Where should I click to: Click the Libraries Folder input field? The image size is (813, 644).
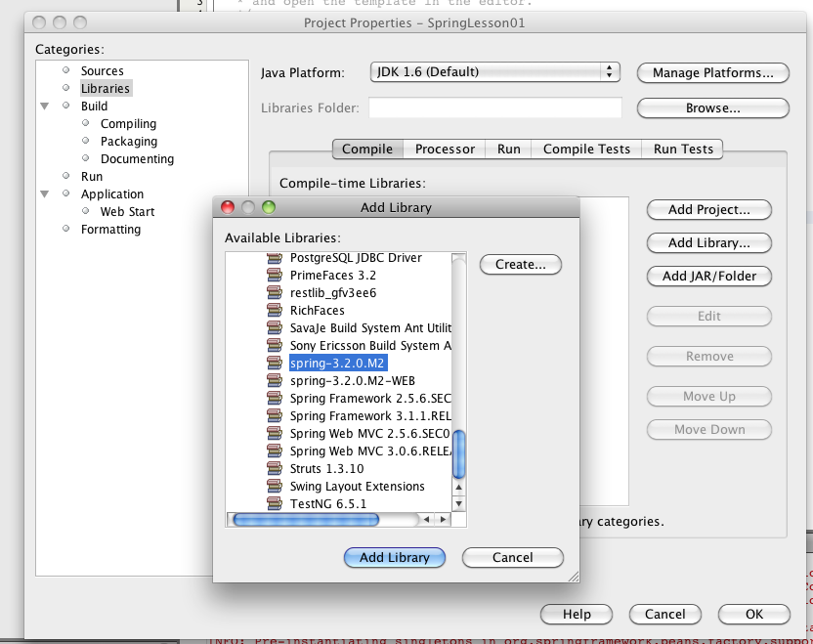click(495, 107)
